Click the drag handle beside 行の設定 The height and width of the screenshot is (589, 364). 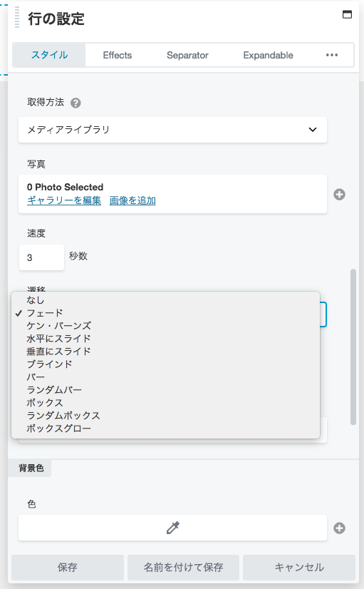[17, 18]
